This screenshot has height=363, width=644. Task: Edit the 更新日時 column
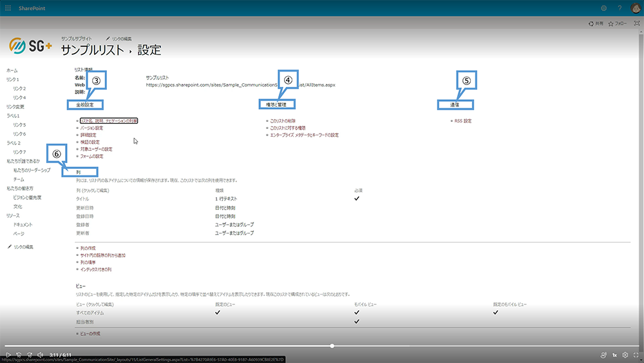point(85,208)
